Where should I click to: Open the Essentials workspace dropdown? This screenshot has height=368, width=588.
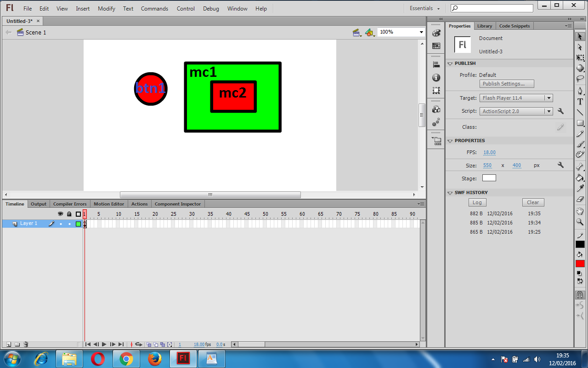pyautogui.click(x=425, y=8)
